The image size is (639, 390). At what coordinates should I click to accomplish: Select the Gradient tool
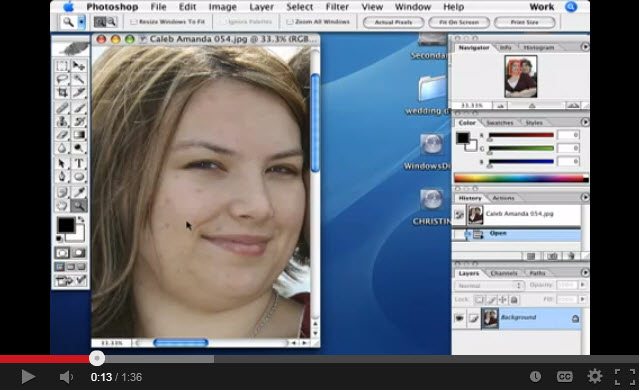79,135
